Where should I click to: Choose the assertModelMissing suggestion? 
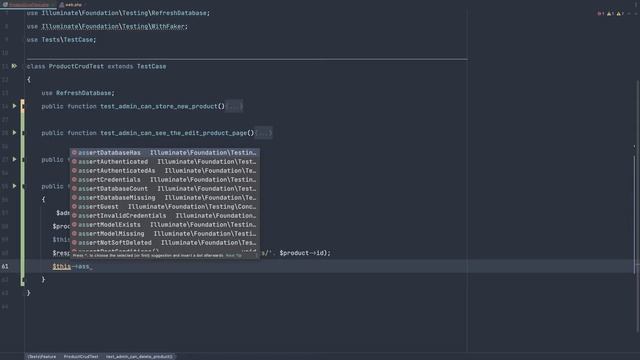pyautogui.click(x=164, y=233)
